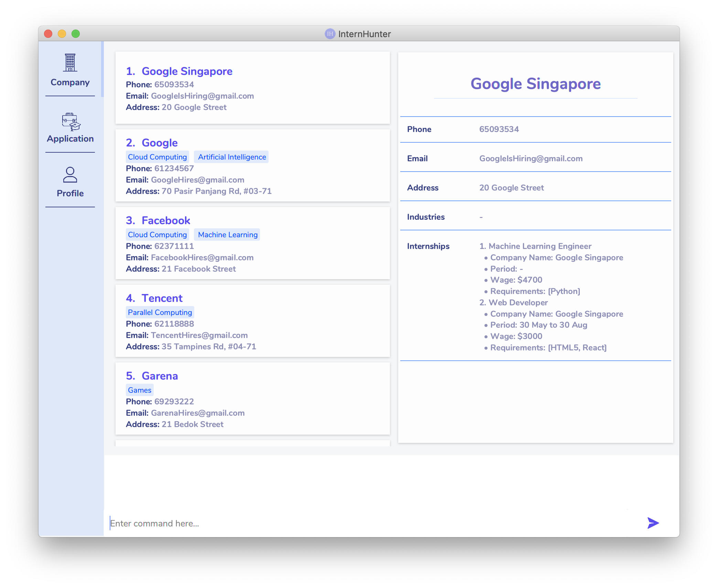Click the send command arrow icon

[653, 523]
